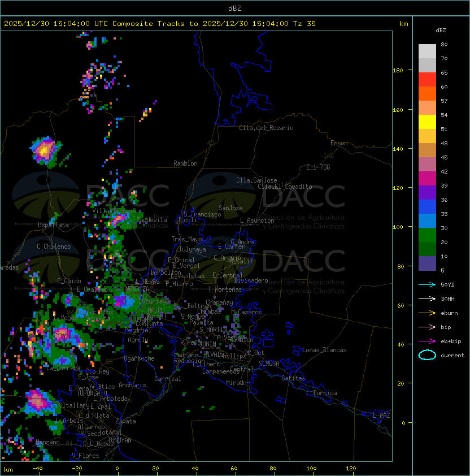Viewport: 470px width, 476px height.
Task: Click the 'Manzano' map label
Action: (x=47, y=442)
